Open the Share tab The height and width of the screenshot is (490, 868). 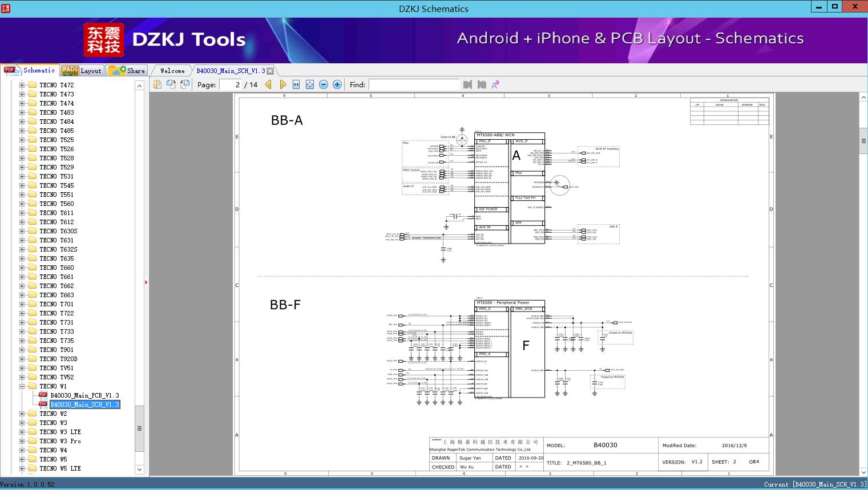click(127, 71)
